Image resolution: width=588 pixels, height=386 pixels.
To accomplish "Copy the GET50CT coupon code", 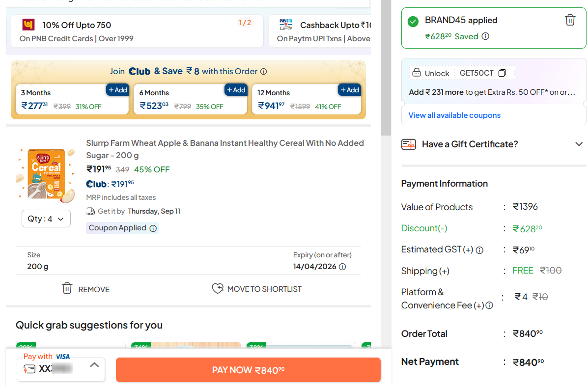I will 502,73.
